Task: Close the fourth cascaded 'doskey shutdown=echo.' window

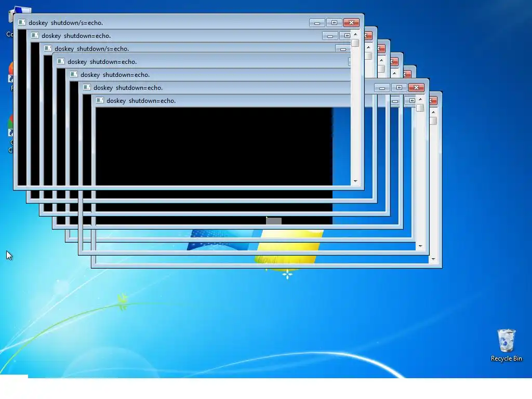Action: 395,62
